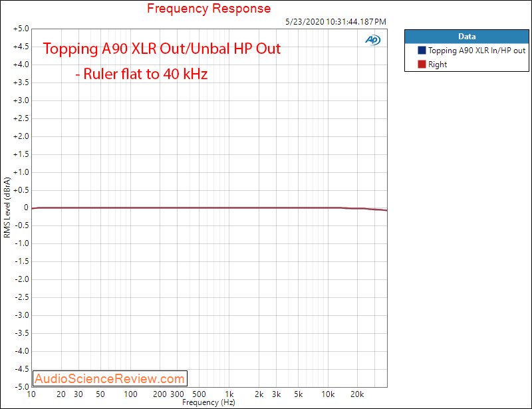Click the 50 x-axis tick label

100,394
